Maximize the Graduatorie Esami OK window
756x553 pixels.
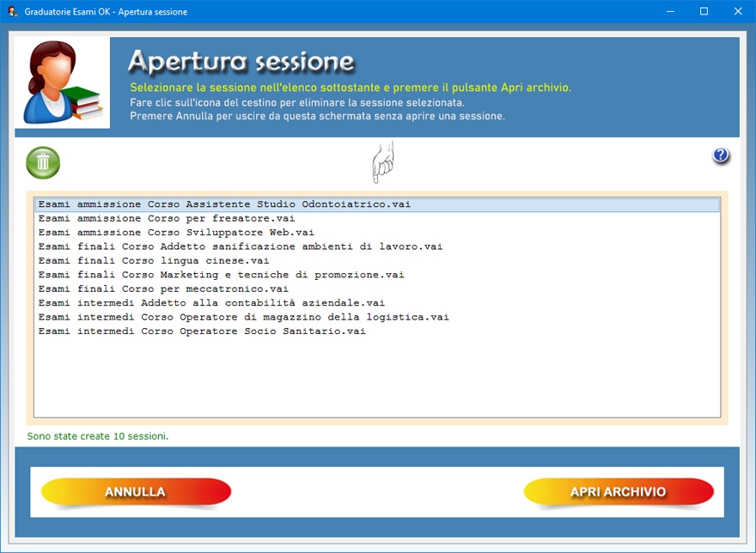tap(704, 11)
